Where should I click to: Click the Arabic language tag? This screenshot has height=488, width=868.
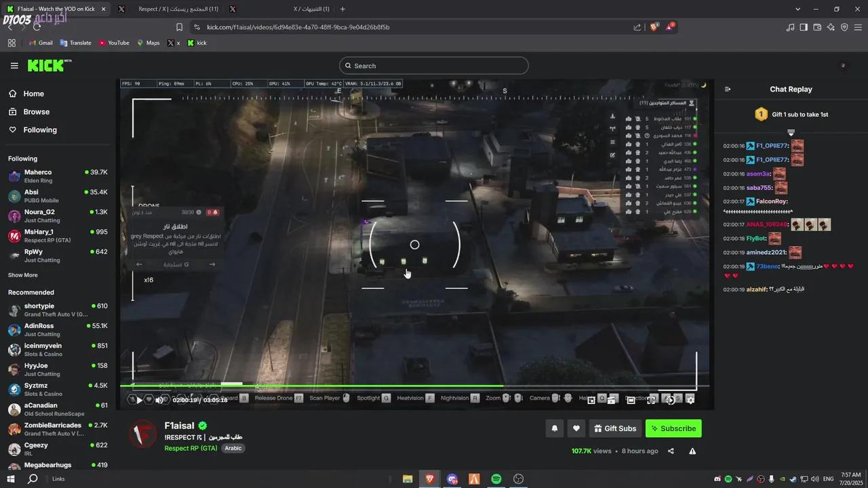[233, 448]
